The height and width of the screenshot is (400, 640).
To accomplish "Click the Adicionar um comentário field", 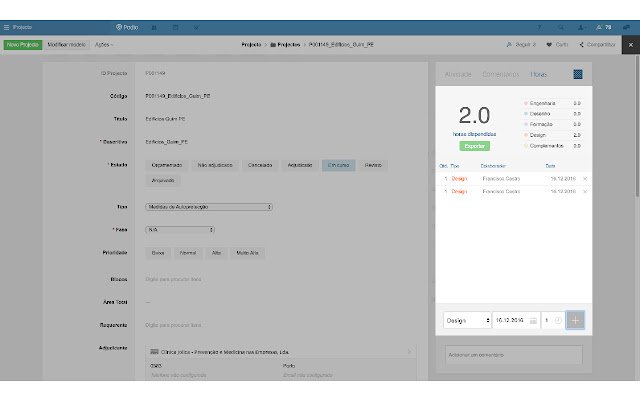I will (x=513, y=355).
